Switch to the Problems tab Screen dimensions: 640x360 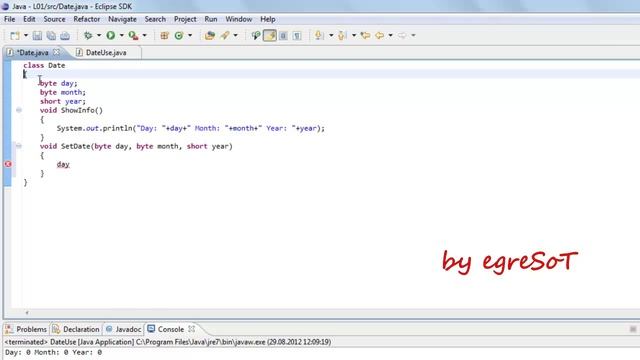(x=26, y=329)
